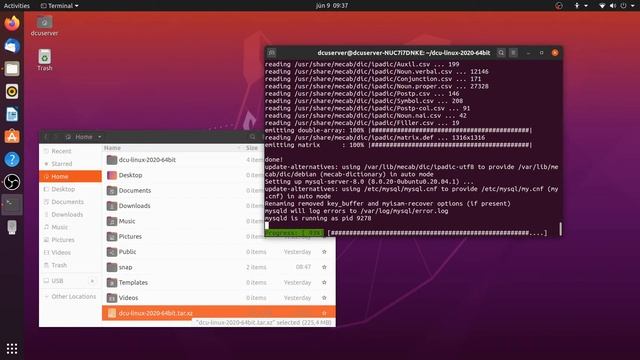Click the terminal title bar text
This screenshot has width=640, height=360.
(404, 53)
